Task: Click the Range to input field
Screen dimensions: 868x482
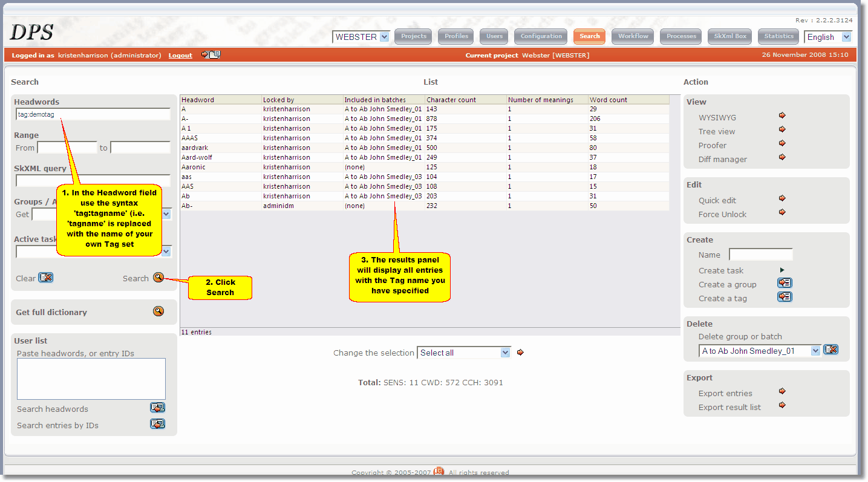Action: click(140, 148)
